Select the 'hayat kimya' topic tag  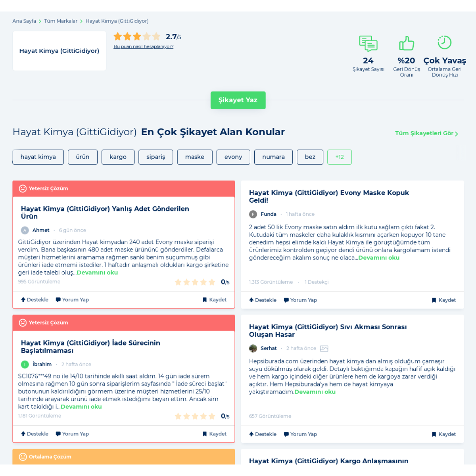[38, 157]
